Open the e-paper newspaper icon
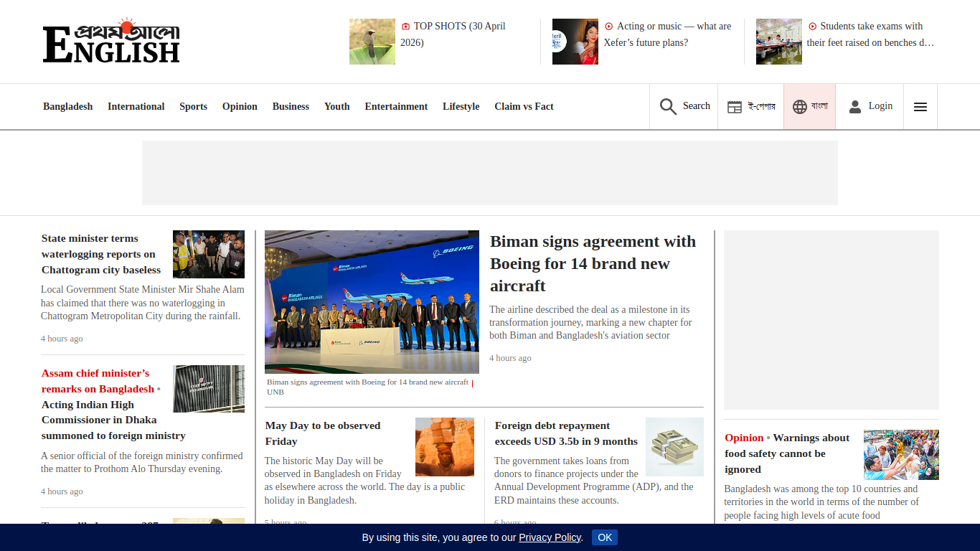Image resolution: width=980 pixels, height=551 pixels. point(735,107)
